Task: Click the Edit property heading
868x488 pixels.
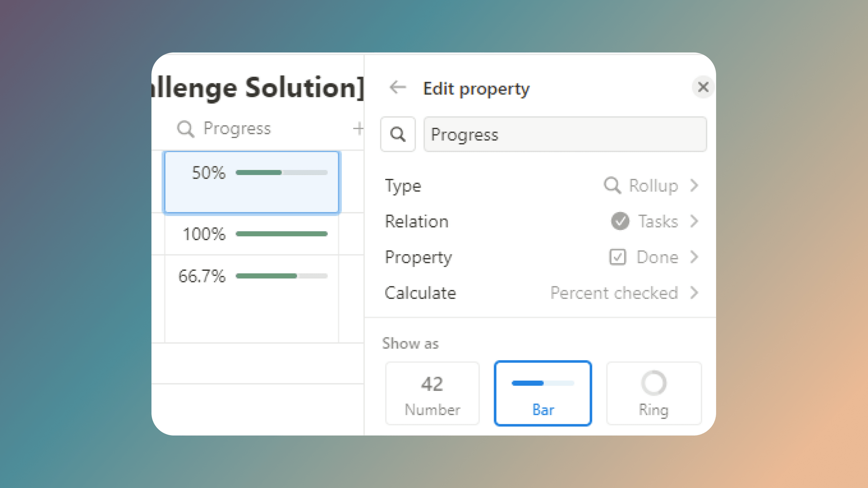Action: click(x=476, y=88)
